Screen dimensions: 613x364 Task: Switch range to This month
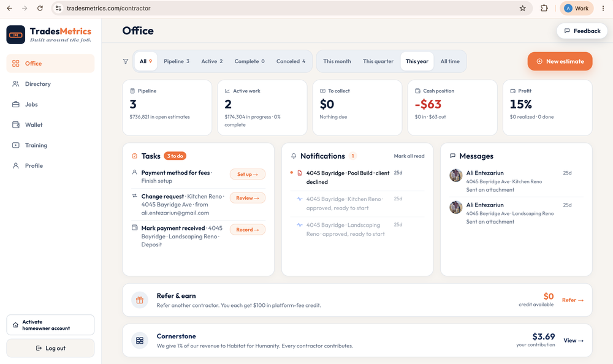coord(337,61)
